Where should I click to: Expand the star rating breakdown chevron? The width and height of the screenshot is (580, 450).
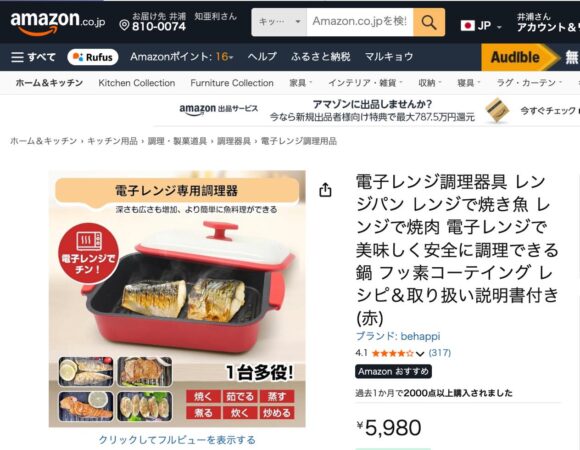419,353
